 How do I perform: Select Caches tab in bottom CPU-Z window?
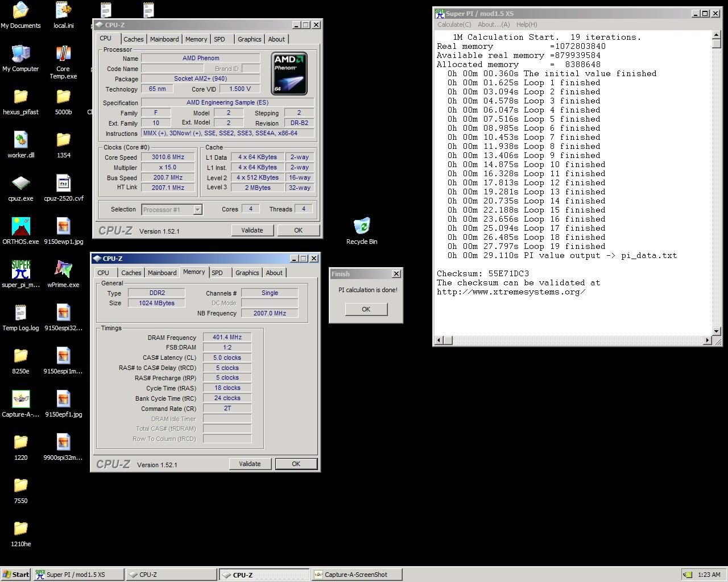[x=131, y=273]
